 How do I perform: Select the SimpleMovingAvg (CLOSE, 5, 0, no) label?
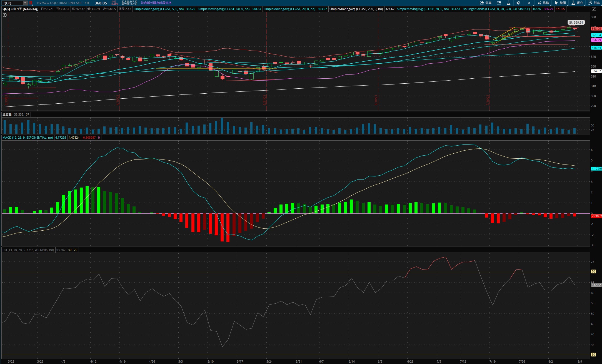coord(159,9)
